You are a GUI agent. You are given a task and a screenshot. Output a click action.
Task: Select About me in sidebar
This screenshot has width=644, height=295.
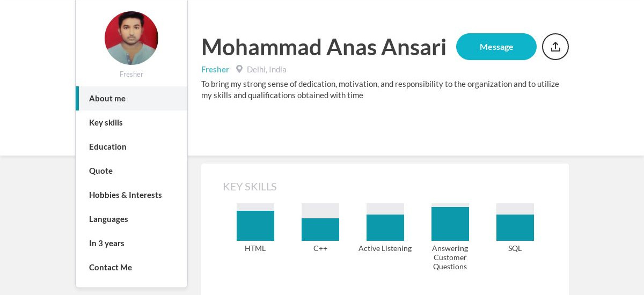coord(131,98)
